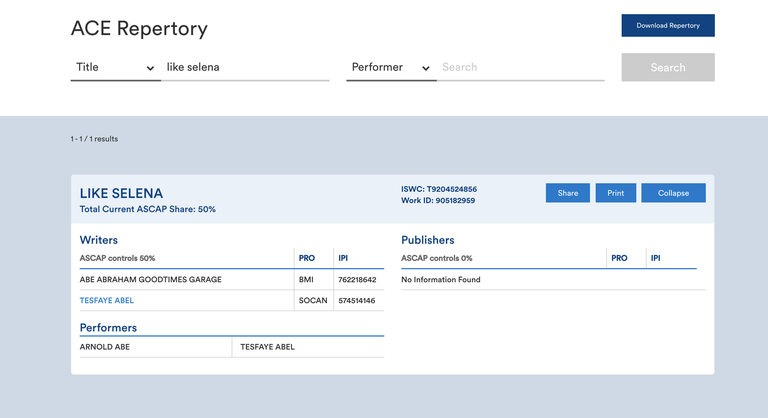Viewport: 768px width, 418px height.
Task: Collapse the LIKE SELENA result card
Action: pyautogui.click(x=673, y=193)
